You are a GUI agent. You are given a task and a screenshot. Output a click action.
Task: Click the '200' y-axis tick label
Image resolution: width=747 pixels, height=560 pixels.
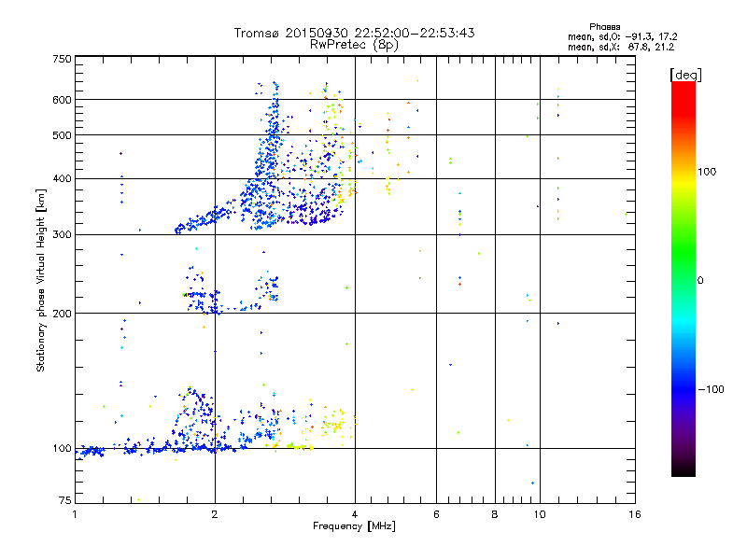[62, 314]
